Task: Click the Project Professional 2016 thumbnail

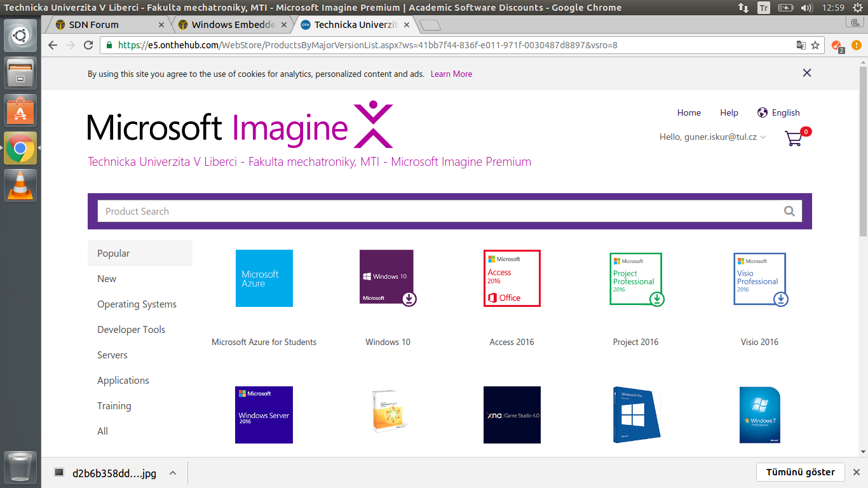Action: tap(636, 280)
